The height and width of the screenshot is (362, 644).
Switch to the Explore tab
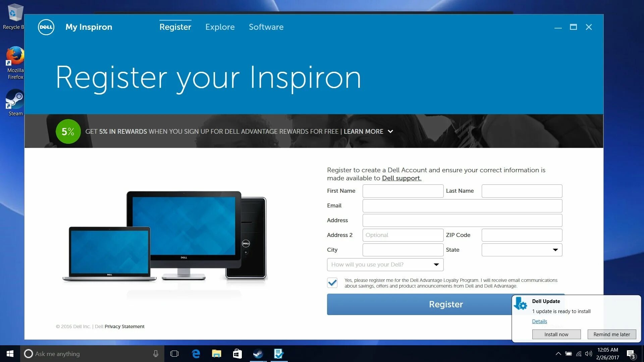pos(220,27)
